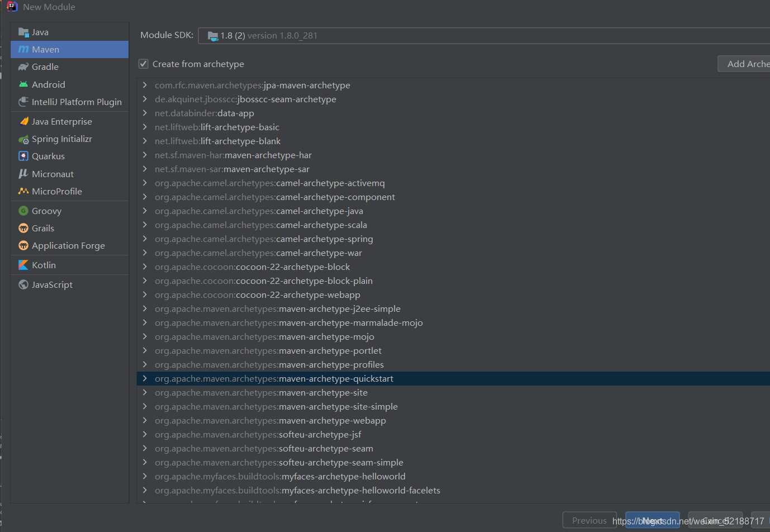Select maven-archetype-mojo archetype

(453, 336)
